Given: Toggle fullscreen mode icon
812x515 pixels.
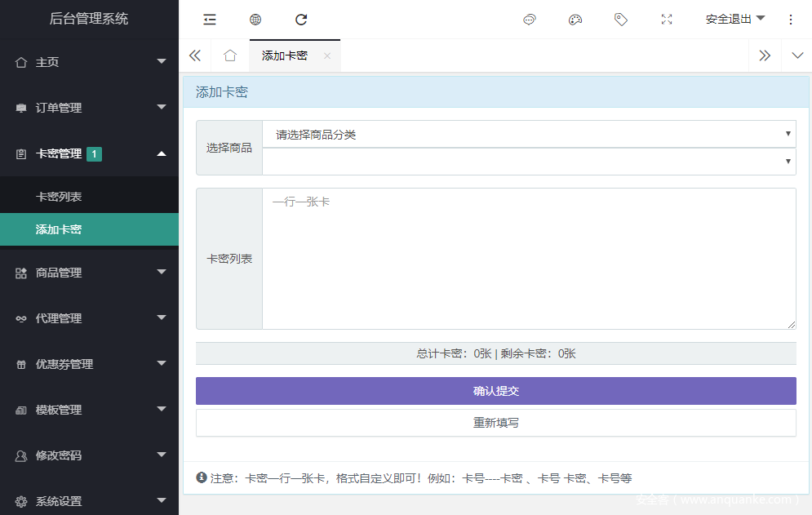Looking at the screenshot, I should (x=667, y=20).
